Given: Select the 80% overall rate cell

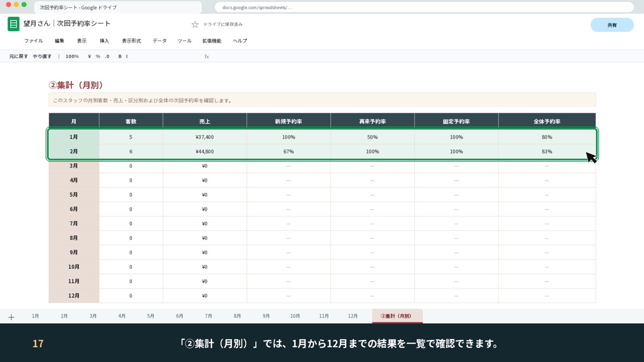Looking at the screenshot, I should coord(547,137).
